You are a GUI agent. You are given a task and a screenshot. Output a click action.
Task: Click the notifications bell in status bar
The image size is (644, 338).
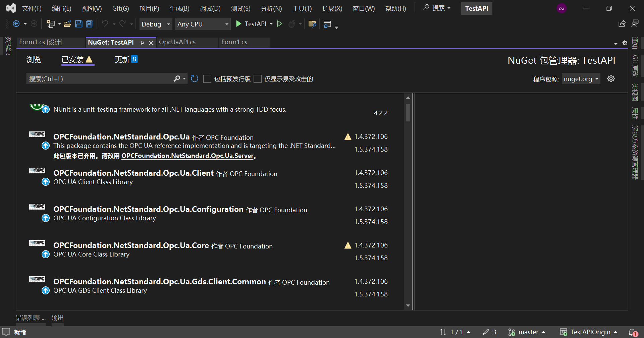tap(633, 332)
